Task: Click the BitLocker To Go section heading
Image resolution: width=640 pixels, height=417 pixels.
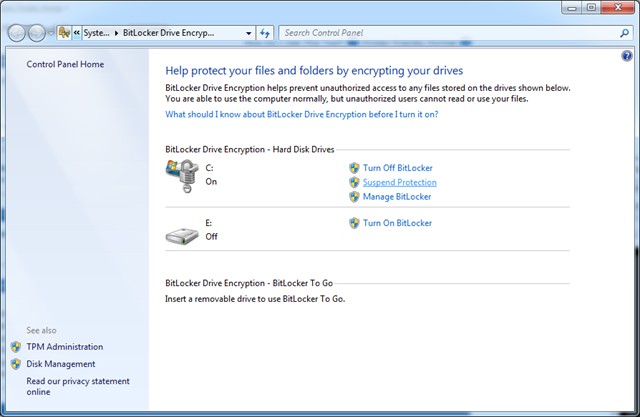Action: [x=249, y=283]
